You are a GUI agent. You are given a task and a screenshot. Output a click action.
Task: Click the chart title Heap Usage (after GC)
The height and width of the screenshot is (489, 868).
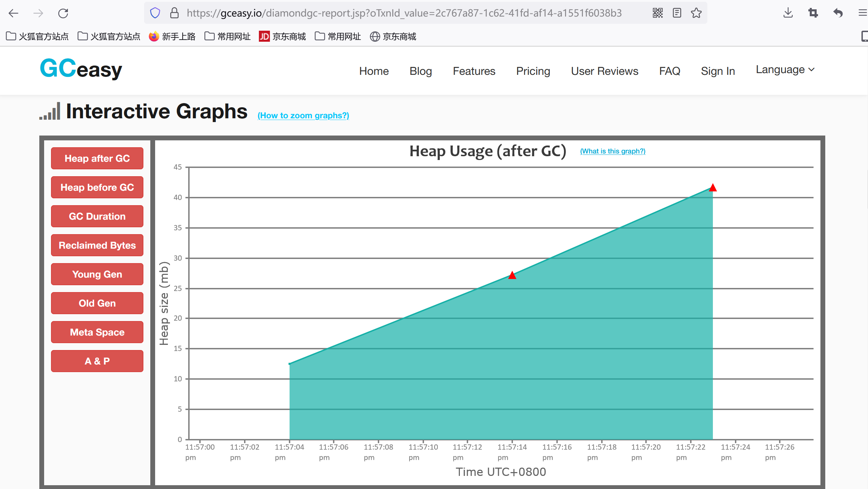pos(488,151)
